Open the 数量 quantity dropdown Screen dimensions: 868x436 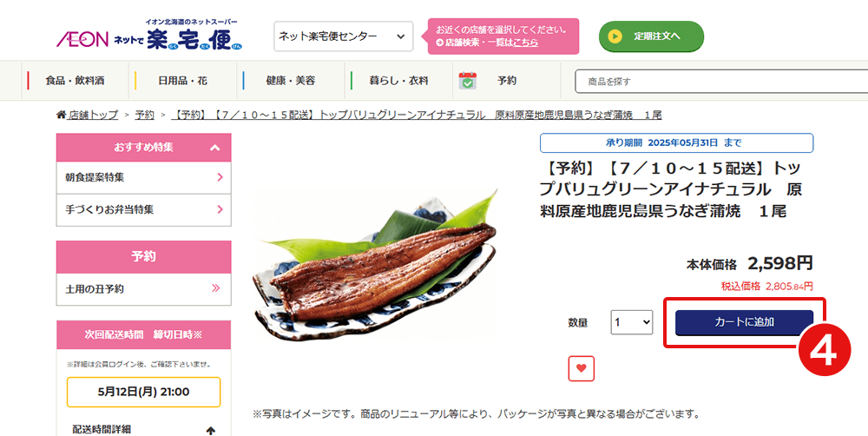point(632,322)
